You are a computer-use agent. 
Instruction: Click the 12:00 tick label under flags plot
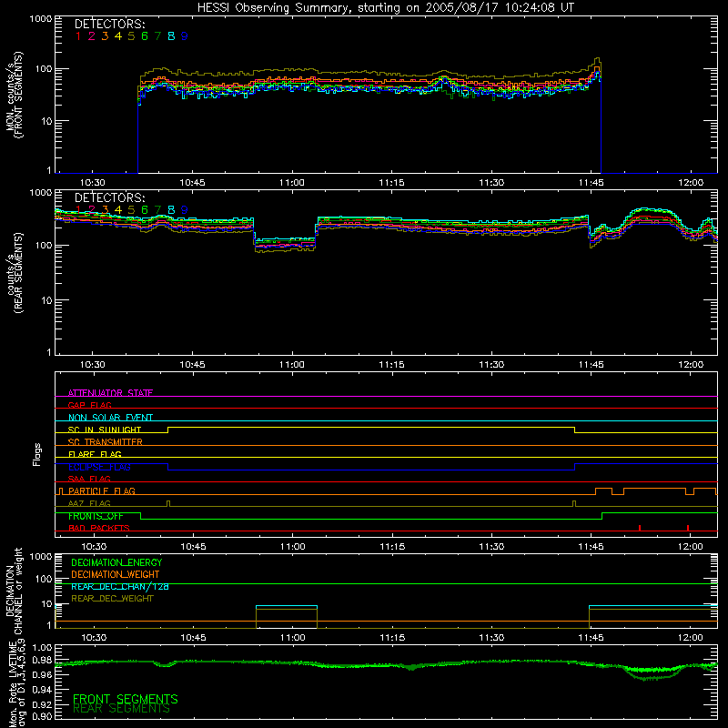pyautogui.click(x=691, y=547)
